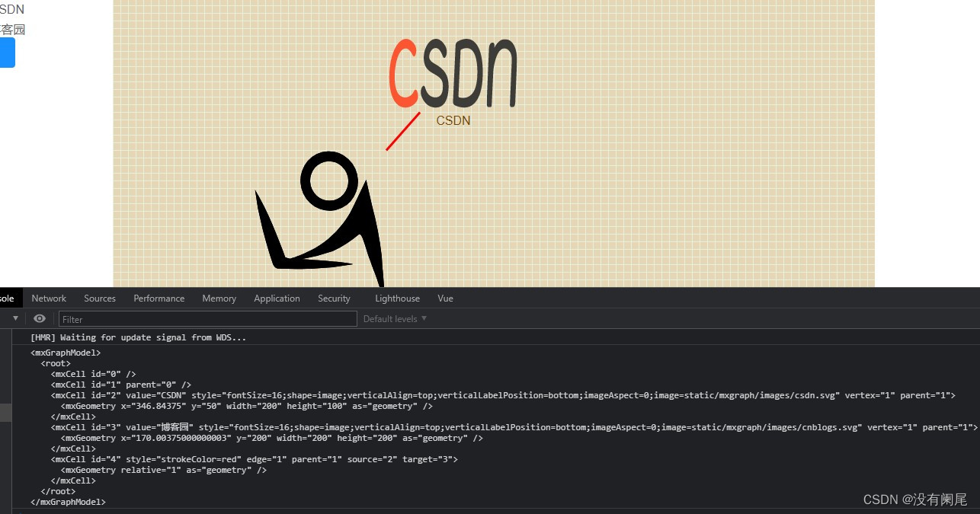This screenshot has height=514, width=980.
Task: Switch to the Lighthouse tab
Action: click(x=397, y=298)
